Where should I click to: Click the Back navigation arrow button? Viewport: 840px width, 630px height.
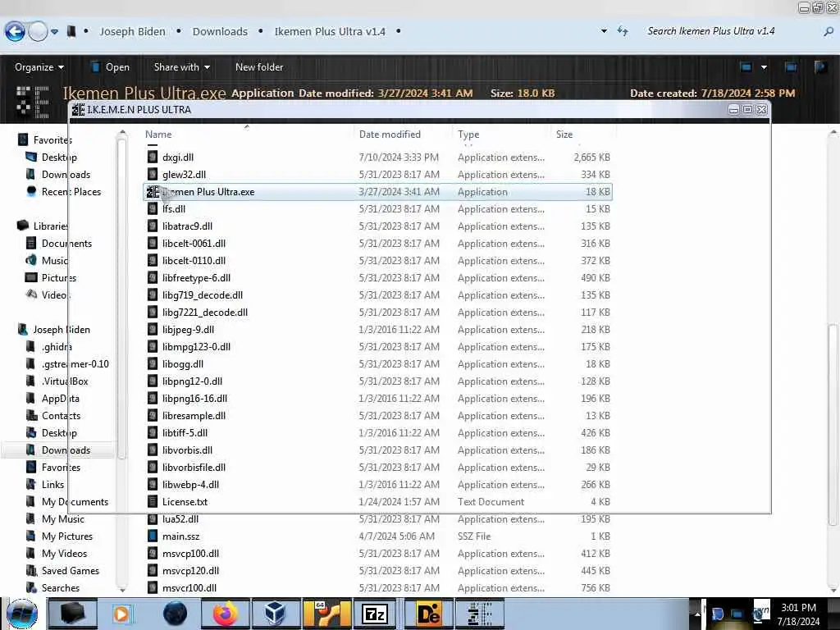(x=15, y=32)
